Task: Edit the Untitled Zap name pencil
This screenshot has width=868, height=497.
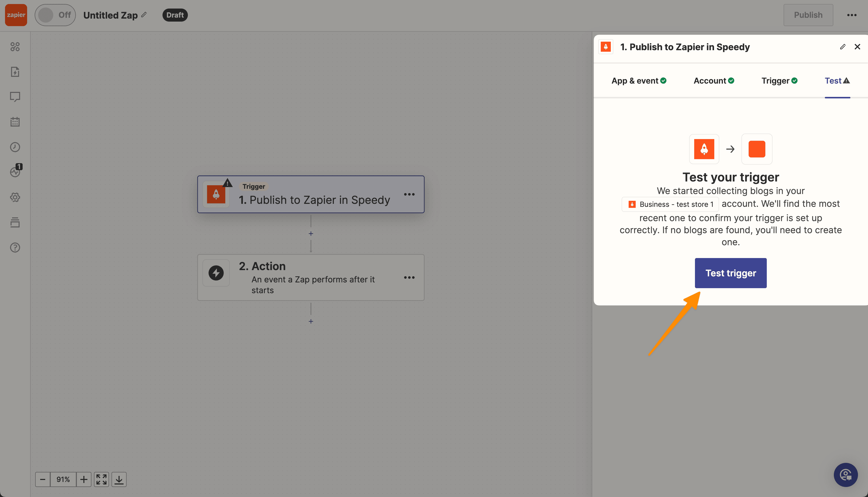Action: tap(144, 15)
